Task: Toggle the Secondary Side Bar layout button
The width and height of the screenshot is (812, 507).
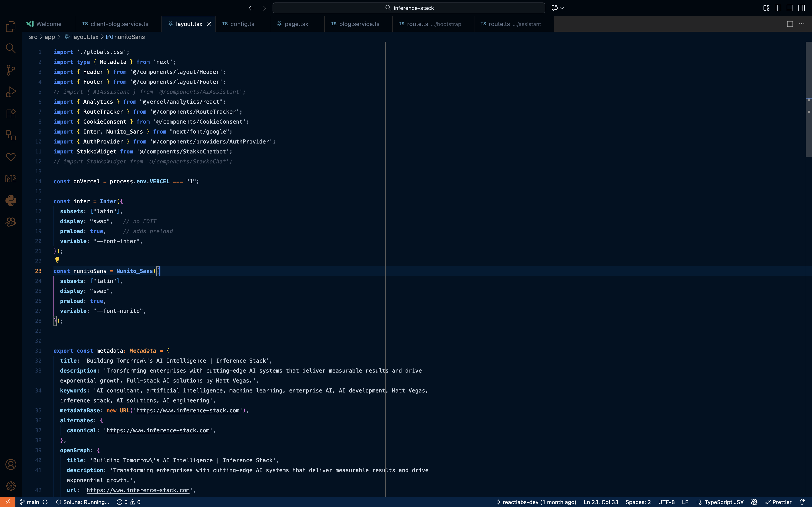Action: [802, 8]
